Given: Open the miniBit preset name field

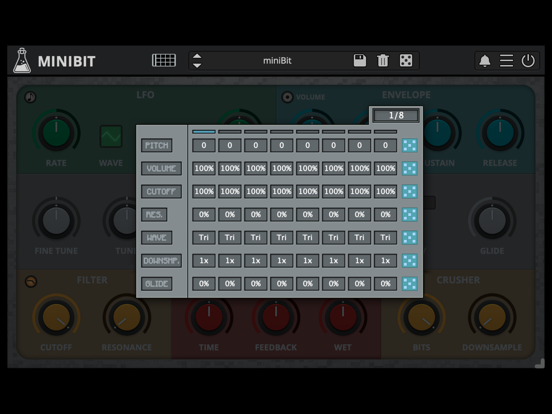Looking at the screenshot, I should coord(277,61).
